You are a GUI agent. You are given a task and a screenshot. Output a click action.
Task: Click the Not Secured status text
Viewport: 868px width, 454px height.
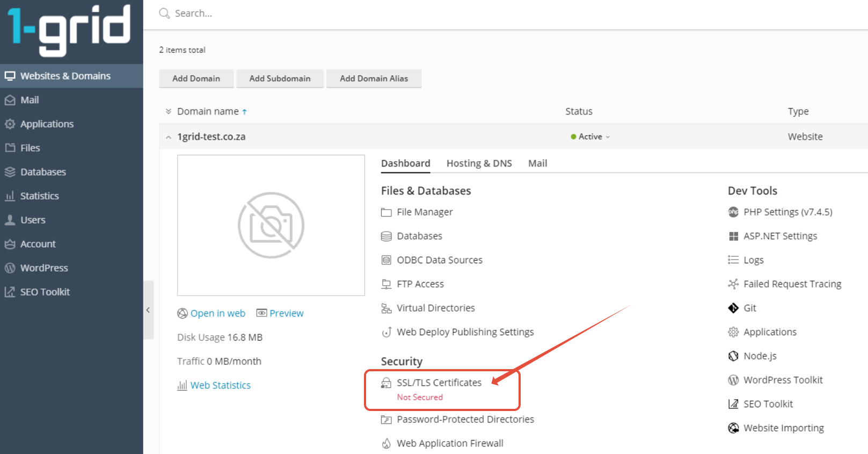coord(420,397)
